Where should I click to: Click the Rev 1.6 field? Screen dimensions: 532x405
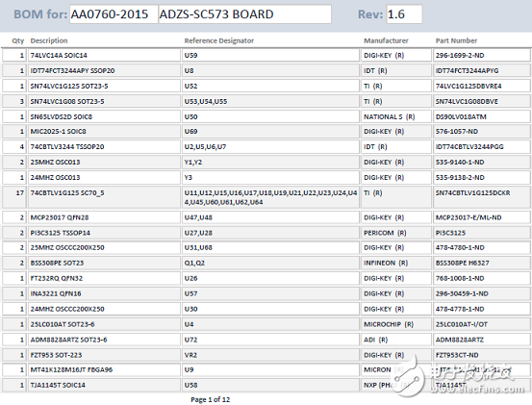[x=404, y=14]
